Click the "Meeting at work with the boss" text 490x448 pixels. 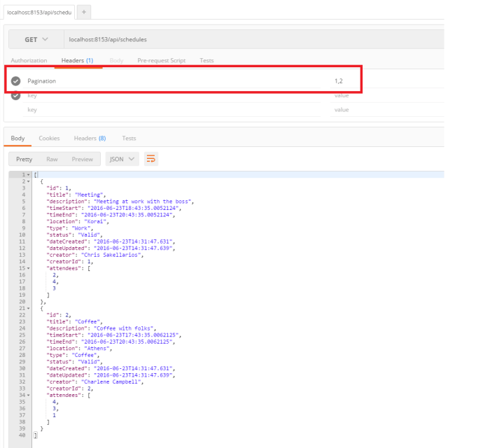click(142, 202)
